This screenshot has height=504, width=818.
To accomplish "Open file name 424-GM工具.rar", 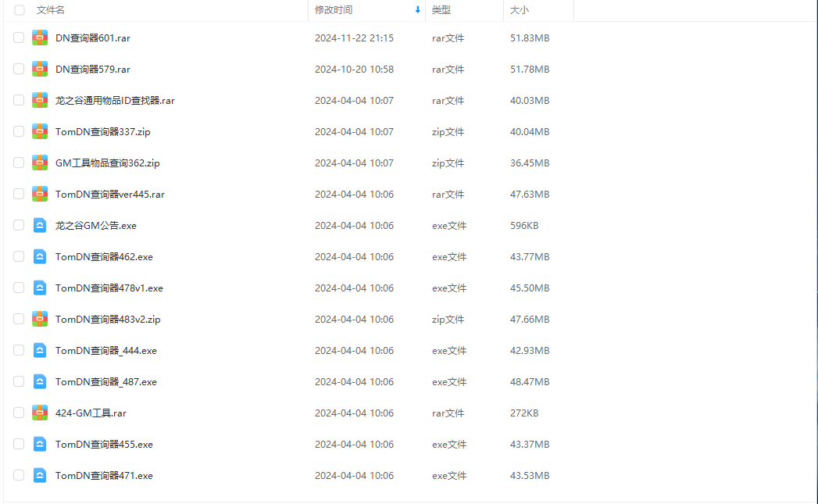I will pos(91,413).
